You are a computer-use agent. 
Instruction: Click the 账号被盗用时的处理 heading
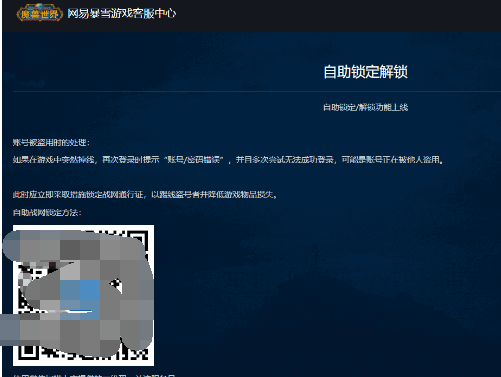click(51, 143)
